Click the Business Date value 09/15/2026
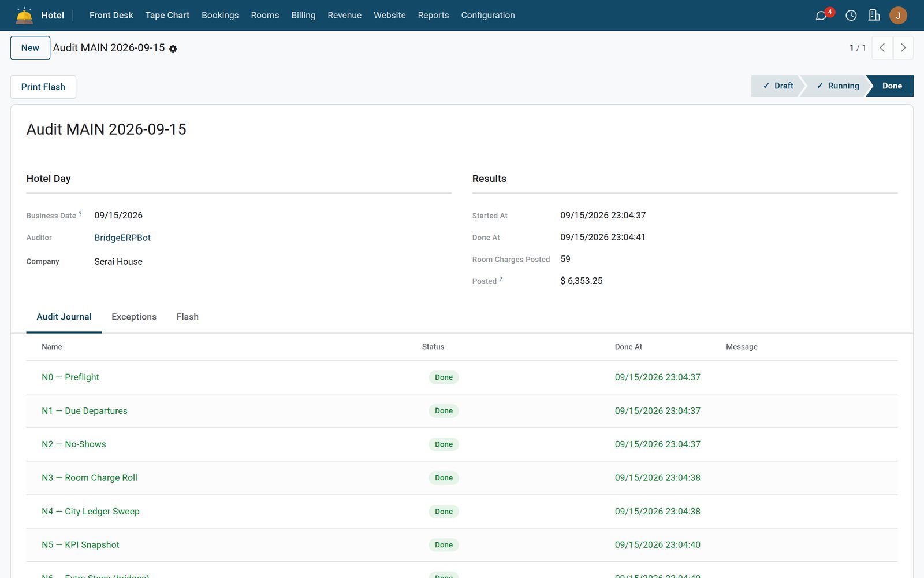Screen dimensions: 924x578 tap(118, 215)
